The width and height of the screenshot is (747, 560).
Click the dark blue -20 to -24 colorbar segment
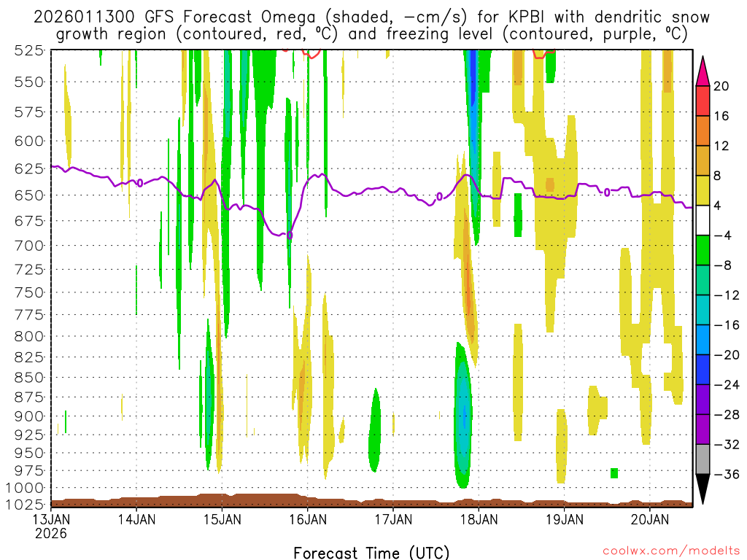click(703, 370)
